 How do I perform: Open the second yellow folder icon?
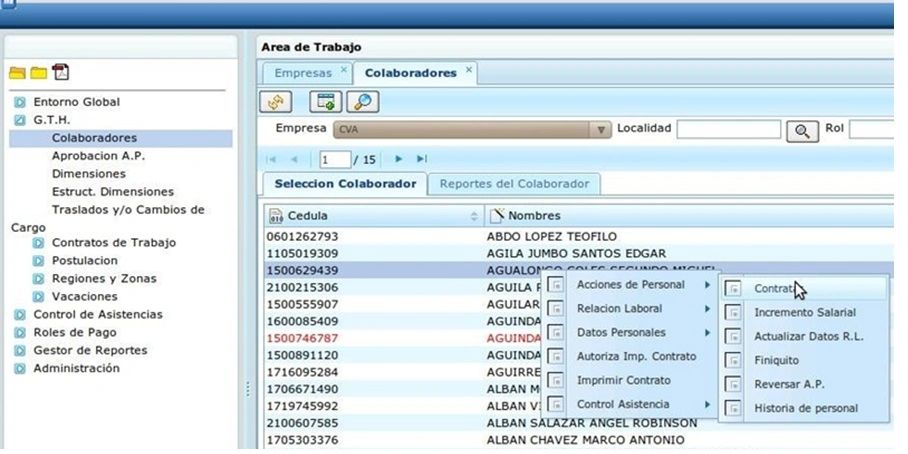(39, 73)
